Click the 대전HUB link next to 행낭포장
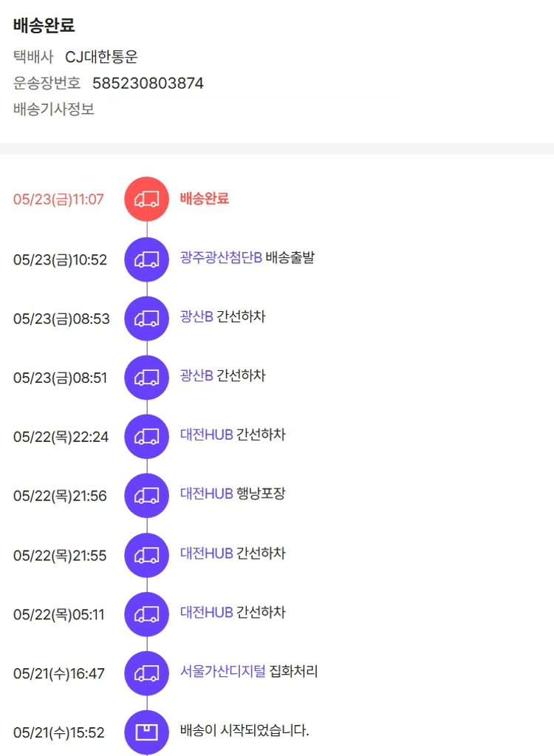The height and width of the screenshot is (756, 554). (207, 494)
